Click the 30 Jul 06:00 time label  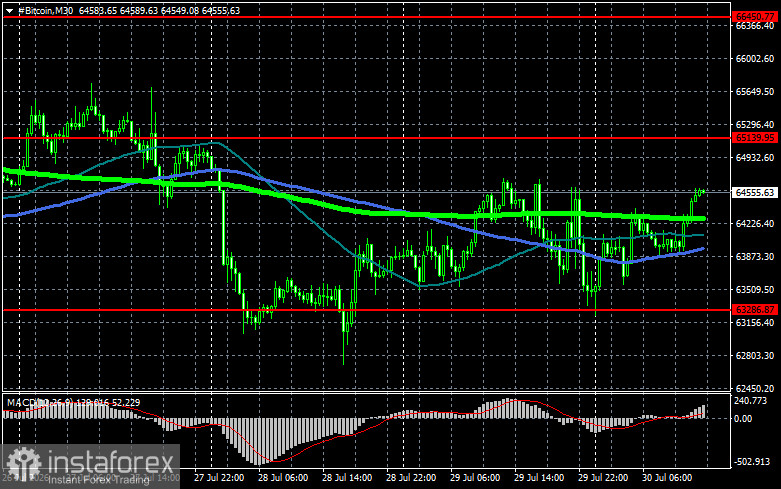[x=667, y=478]
